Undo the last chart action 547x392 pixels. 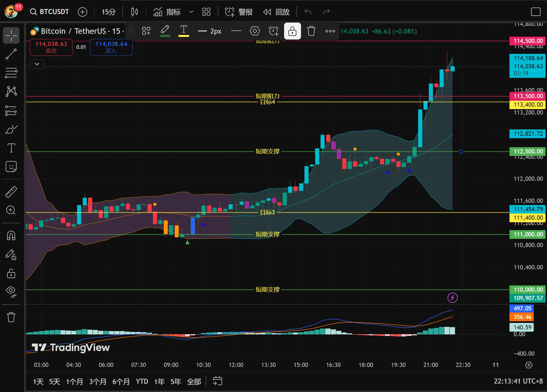[308, 12]
